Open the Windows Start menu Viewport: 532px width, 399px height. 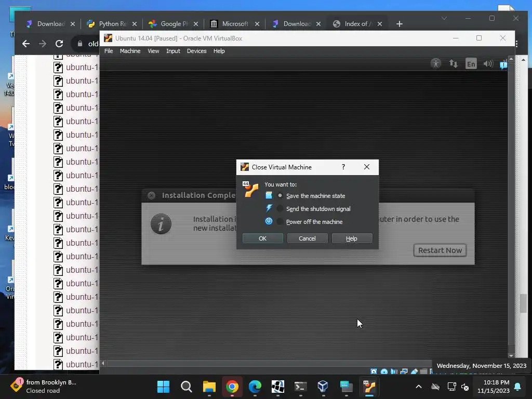[163, 387]
